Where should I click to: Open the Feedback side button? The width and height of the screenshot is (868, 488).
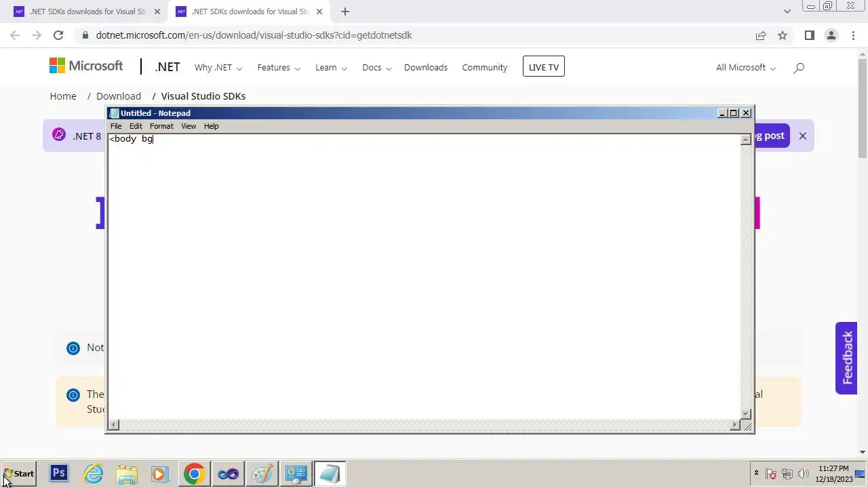846,358
